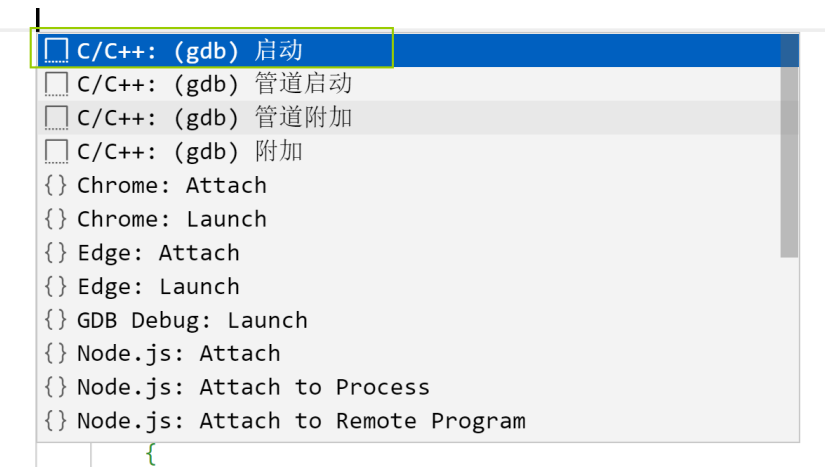The height and width of the screenshot is (467, 825).
Task: Click braces icon beside Chrome: Attach
Action: pos(56,185)
